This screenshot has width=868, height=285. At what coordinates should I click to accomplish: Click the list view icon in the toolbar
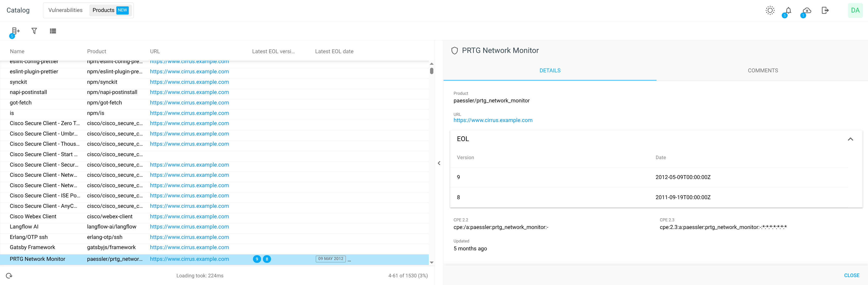[53, 31]
